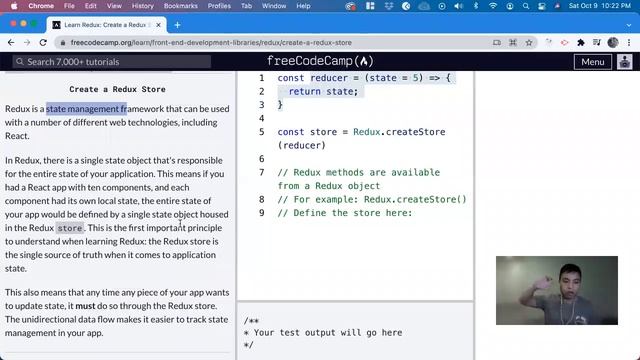Bookmark this page with the star icon
Viewport: 640px width, 360px height.
click(529, 42)
